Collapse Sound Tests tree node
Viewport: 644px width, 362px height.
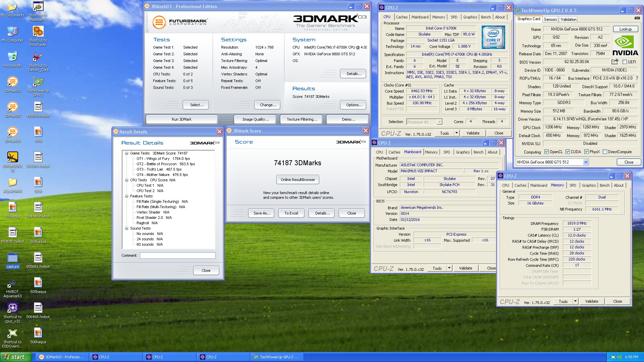pyautogui.click(x=126, y=228)
